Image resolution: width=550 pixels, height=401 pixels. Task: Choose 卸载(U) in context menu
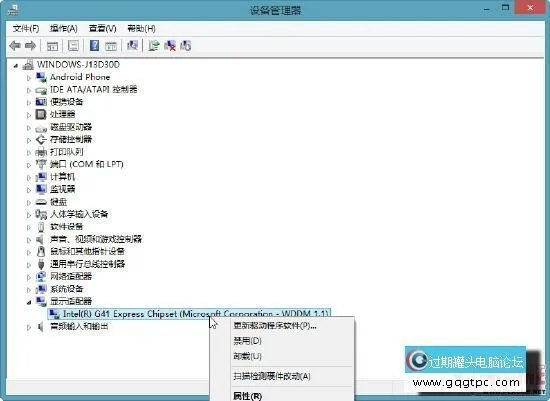(247, 356)
